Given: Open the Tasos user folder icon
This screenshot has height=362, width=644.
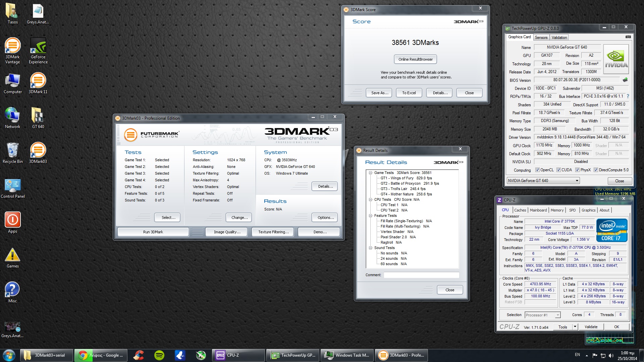Looking at the screenshot, I should (12, 13).
